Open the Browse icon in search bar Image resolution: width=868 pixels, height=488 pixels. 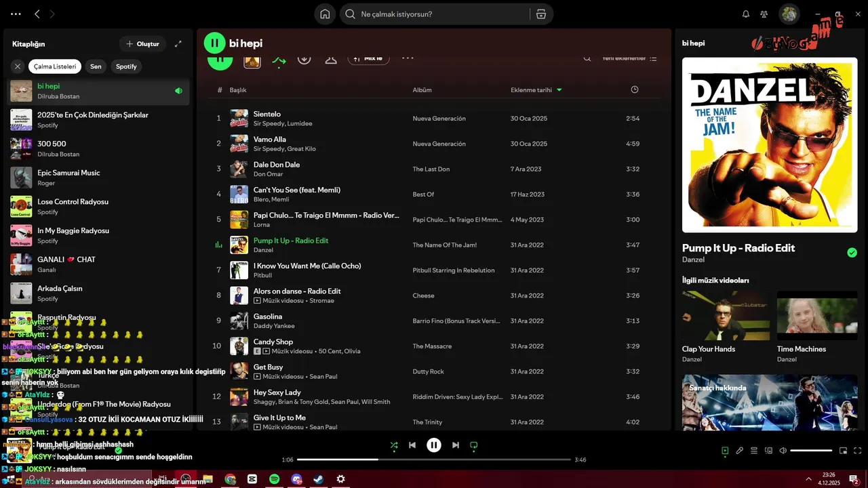540,14
